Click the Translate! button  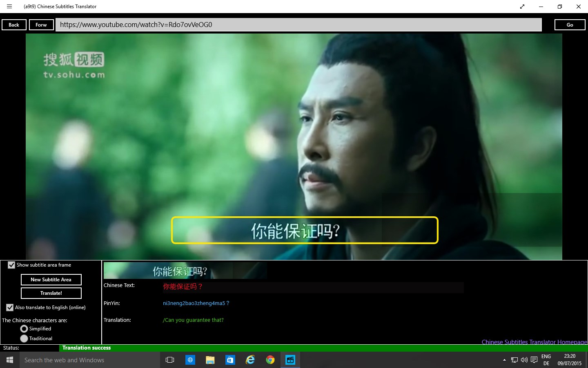[x=51, y=293]
